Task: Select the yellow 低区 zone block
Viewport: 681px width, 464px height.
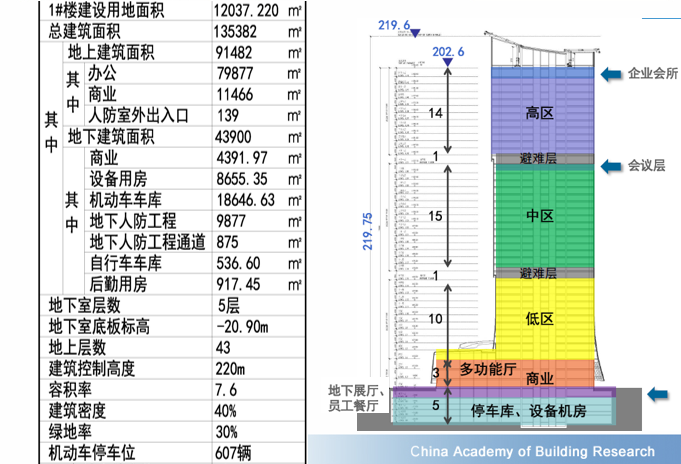Action: click(x=539, y=318)
